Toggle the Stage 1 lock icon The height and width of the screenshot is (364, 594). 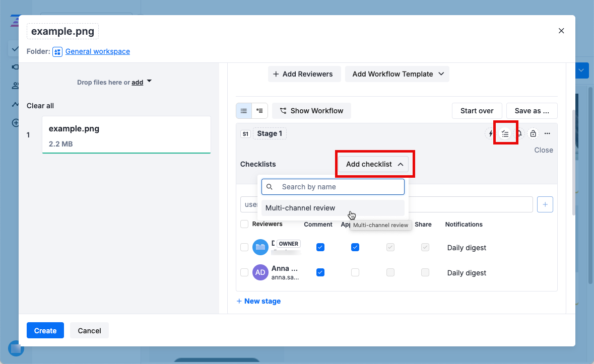tap(533, 133)
